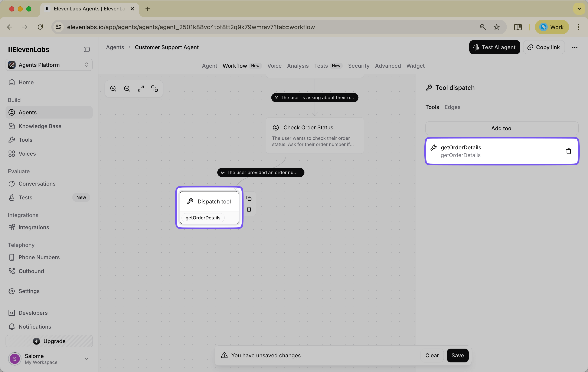Fit the workflow to view
588x372 pixels.
141,88
